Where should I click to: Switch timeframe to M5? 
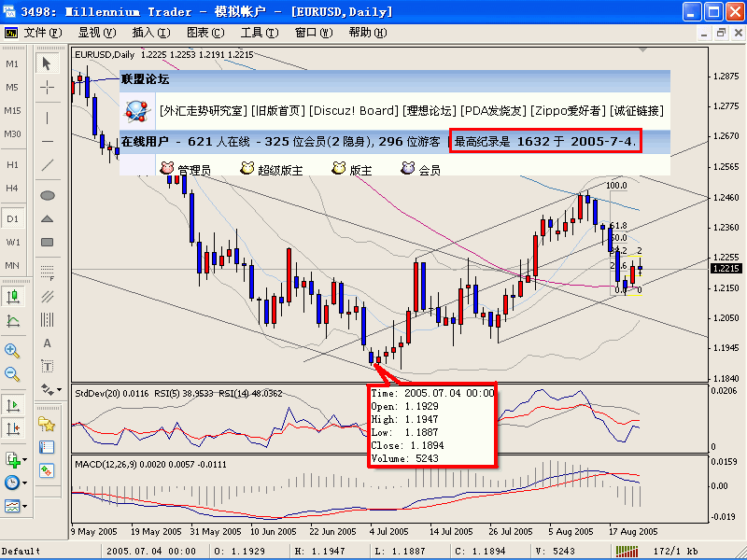12,87
